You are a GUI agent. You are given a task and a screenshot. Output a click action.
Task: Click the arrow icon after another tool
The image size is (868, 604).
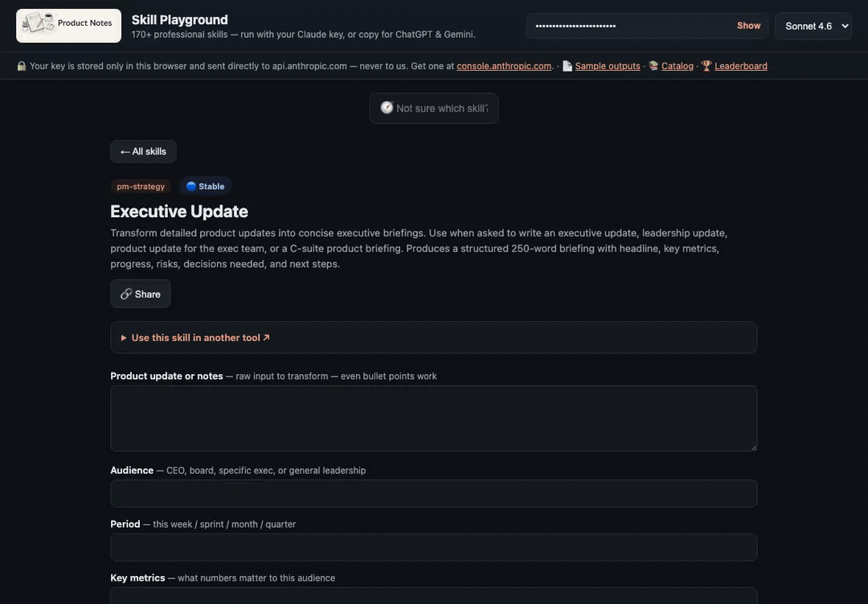pos(266,337)
